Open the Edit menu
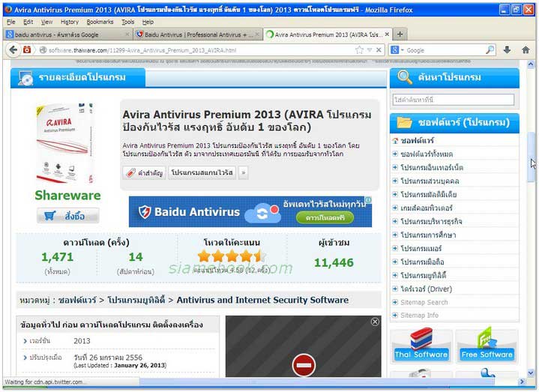This screenshot has height=392, width=539. click(x=28, y=22)
